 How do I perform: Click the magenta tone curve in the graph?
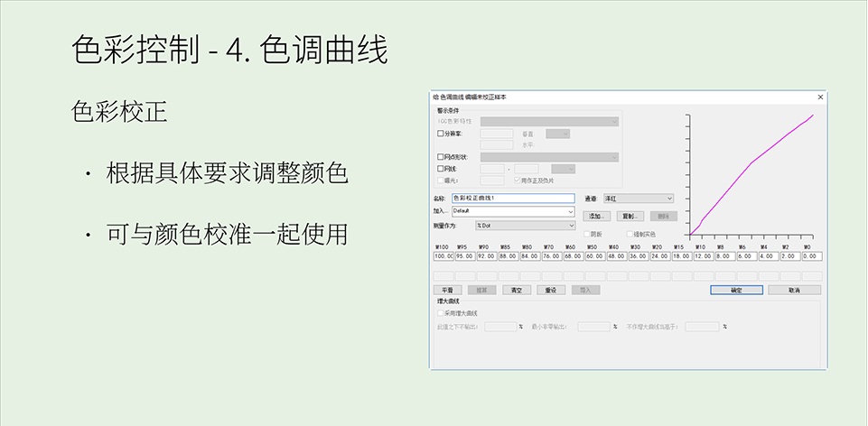[x=750, y=161]
